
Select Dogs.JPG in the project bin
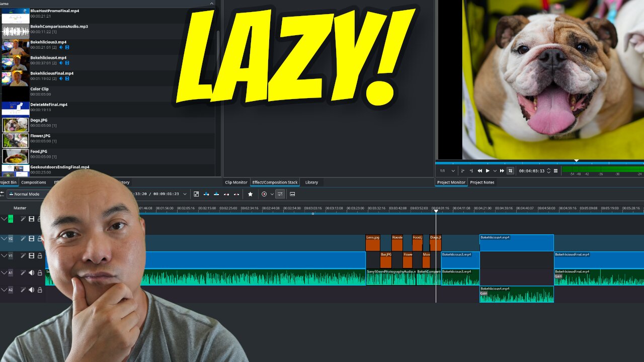108,125
